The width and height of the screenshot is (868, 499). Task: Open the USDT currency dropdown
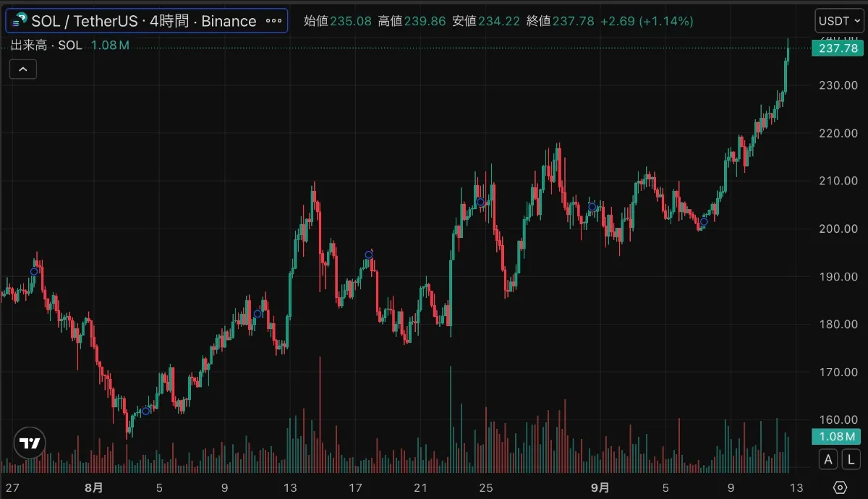[838, 21]
